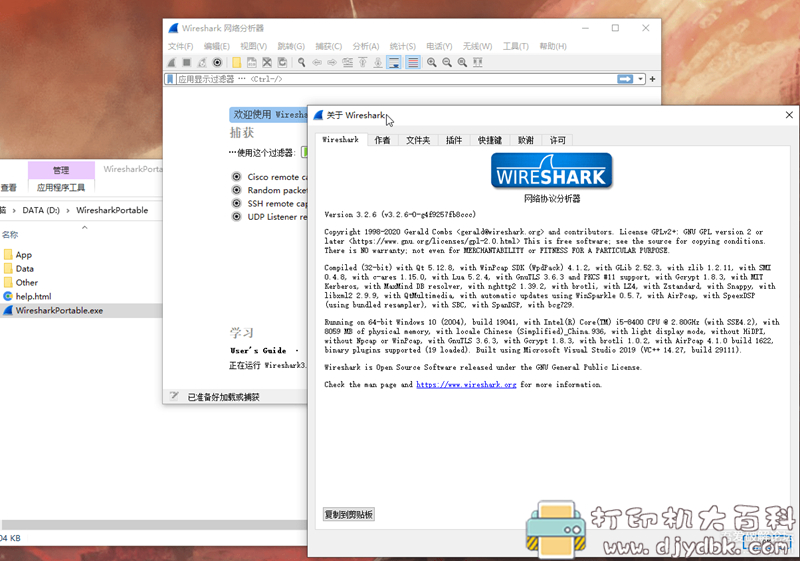The image size is (800, 561).
Task: Close the capture file using the X-file icon
Action: [267, 62]
